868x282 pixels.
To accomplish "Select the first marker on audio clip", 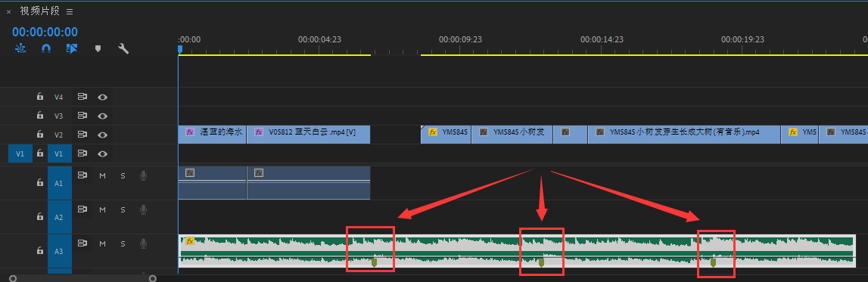I will pyautogui.click(x=374, y=262).
